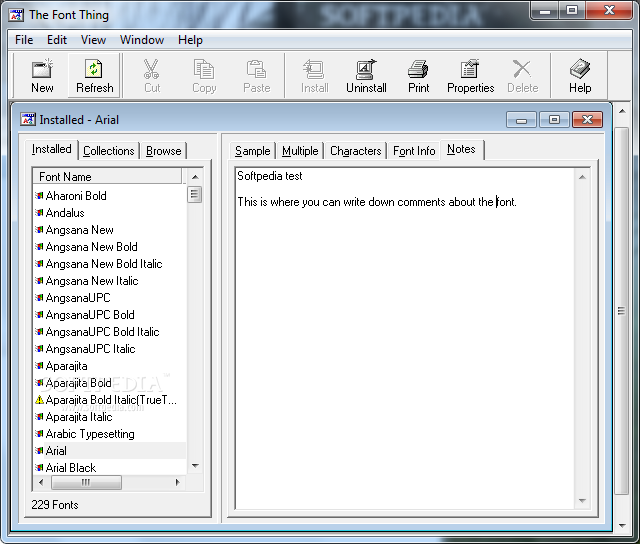This screenshot has height=544, width=640.
Task: Click main window's up scroll arrow
Action: [622, 111]
